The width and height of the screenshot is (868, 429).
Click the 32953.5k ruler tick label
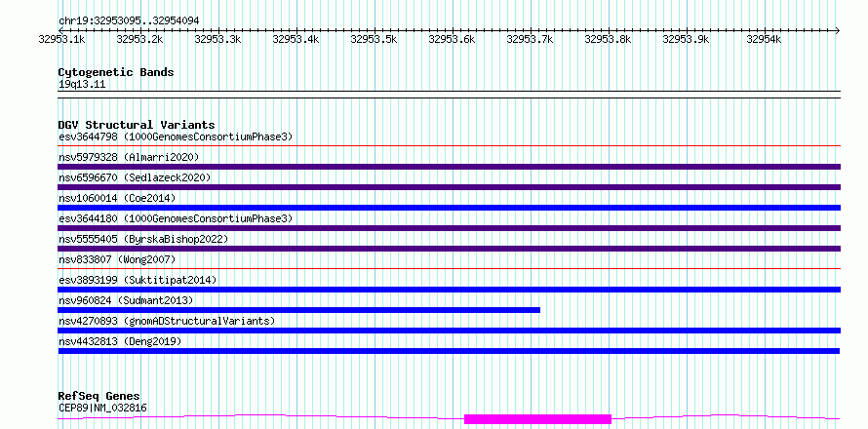click(375, 39)
